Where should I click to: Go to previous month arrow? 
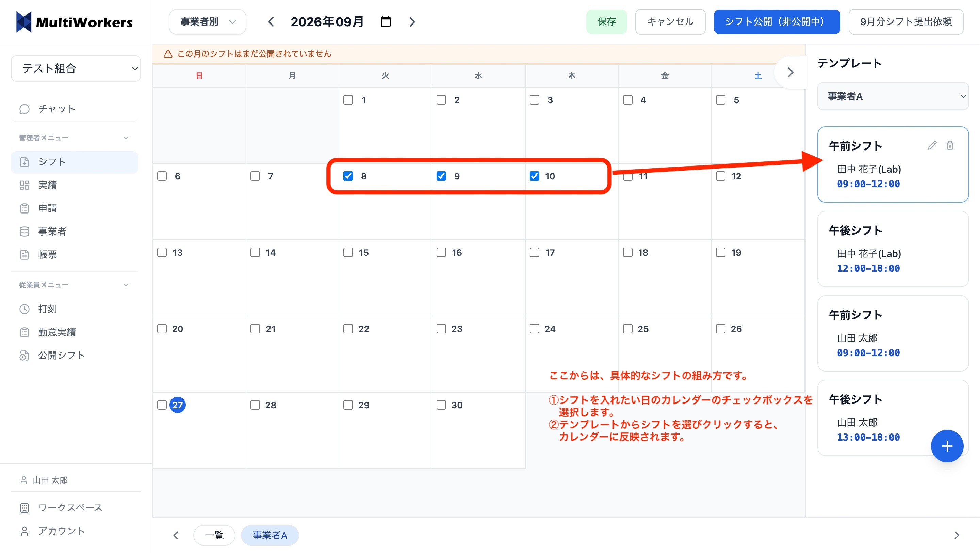(x=271, y=22)
